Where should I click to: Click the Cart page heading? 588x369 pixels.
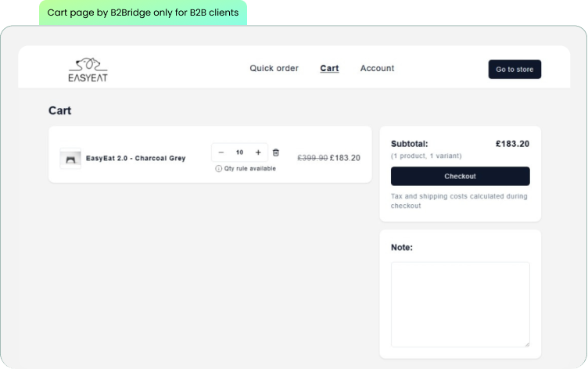pyautogui.click(x=59, y=111)
